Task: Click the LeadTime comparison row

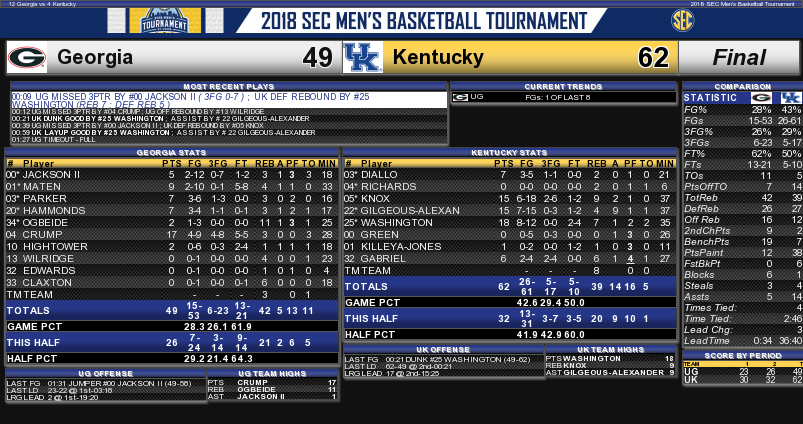Action: coord(743,341)
